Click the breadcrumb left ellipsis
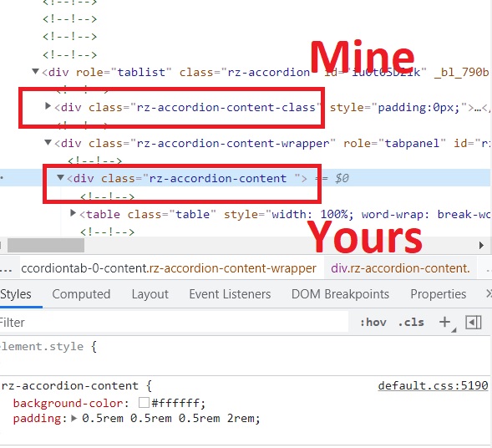The height and width of the screenshot is (448, 492). [x=7, y=269]
